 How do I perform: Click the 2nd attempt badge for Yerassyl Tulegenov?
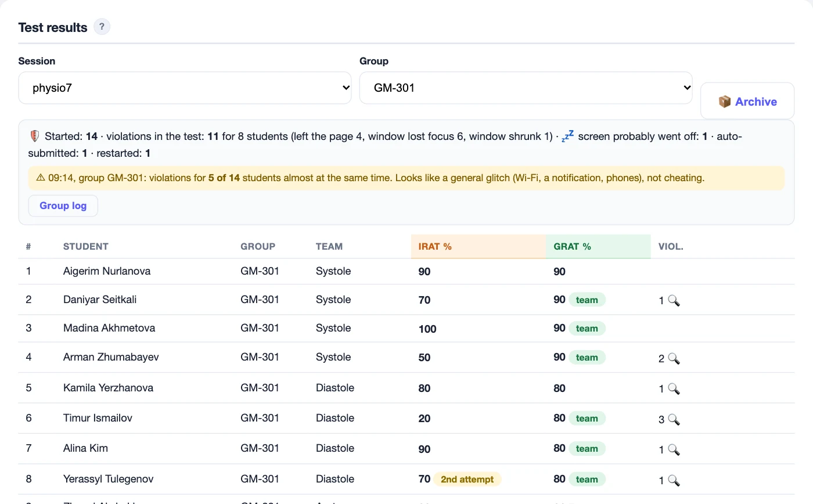click(x=467, y=480)
